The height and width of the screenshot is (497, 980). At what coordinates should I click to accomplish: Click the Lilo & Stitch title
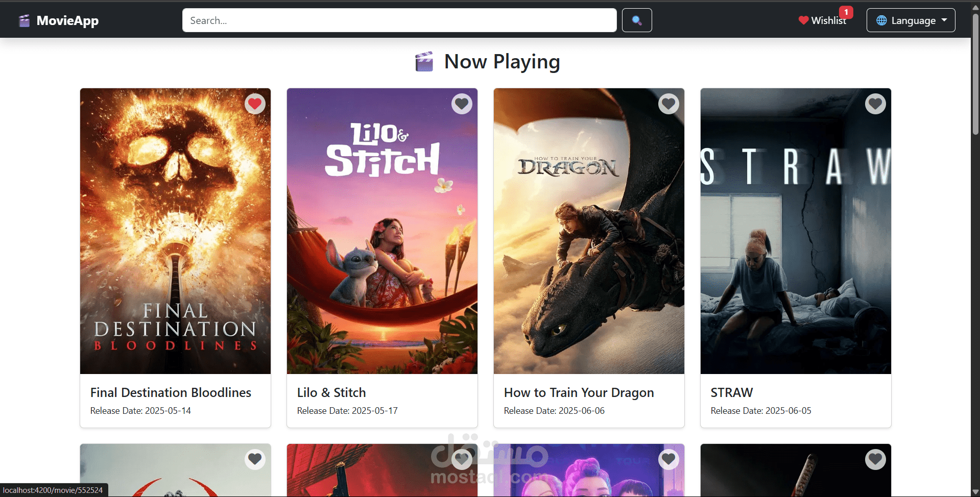click(x=331, y=392)
